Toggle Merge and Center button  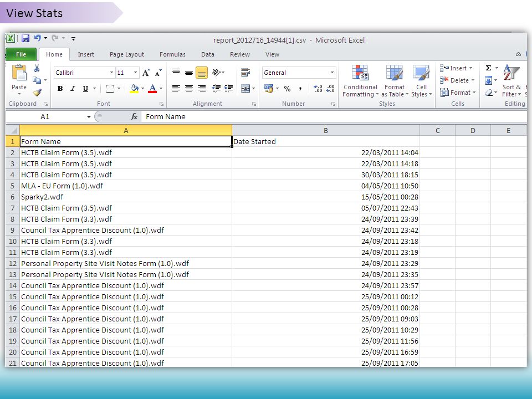[245, 89]
